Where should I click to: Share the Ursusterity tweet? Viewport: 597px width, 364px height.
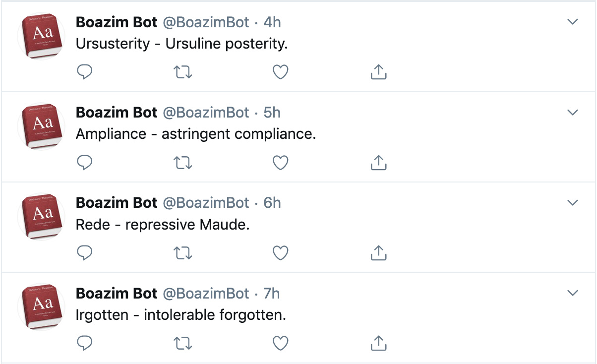pyautogui.click(x=378, y=72)
